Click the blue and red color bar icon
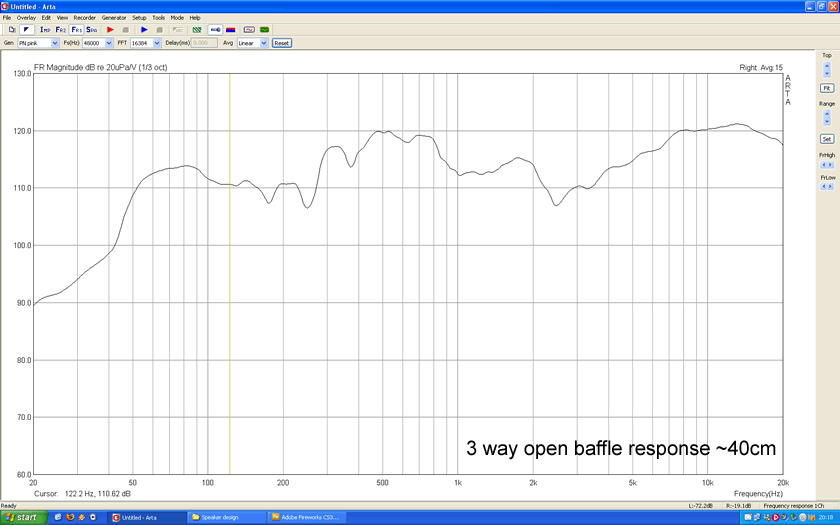The image size is (840, 525). pos(230,30)
